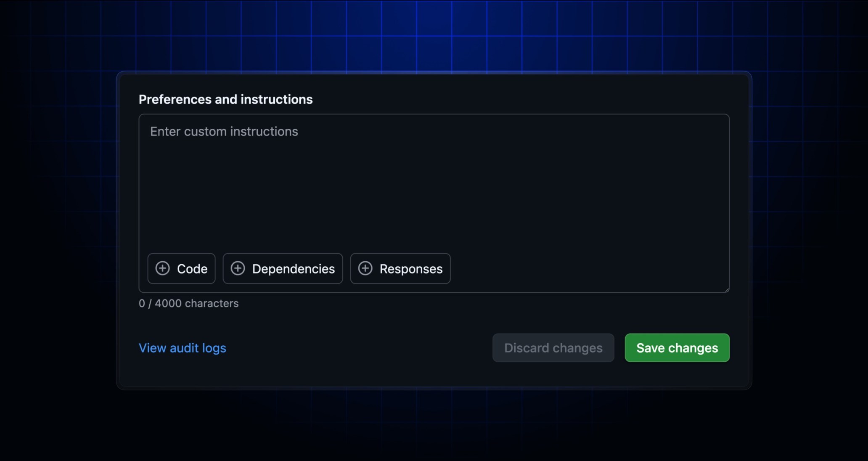
Task: Attach Responses to the custom instructions
Action: (x=400, y=268)
